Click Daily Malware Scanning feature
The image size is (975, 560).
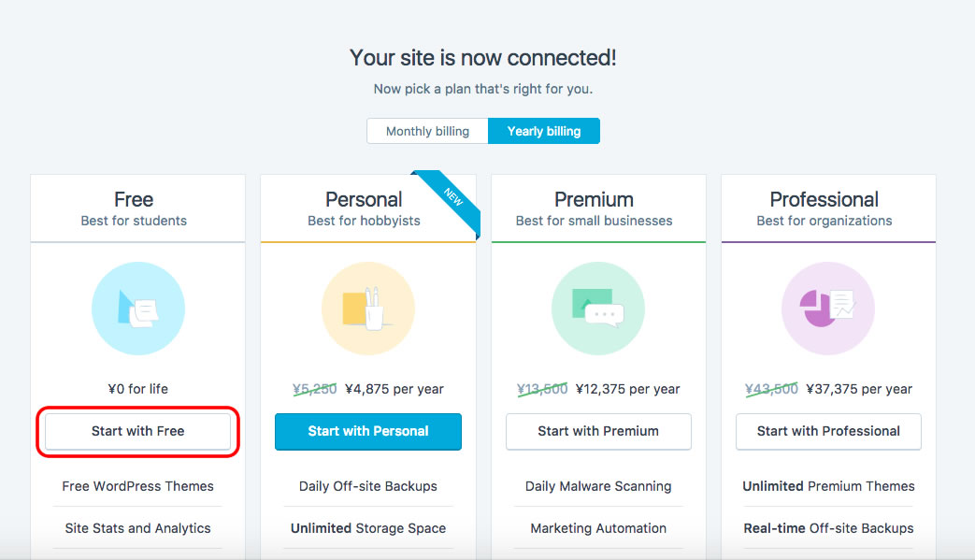pyautogui.click(x=598, y=486)
